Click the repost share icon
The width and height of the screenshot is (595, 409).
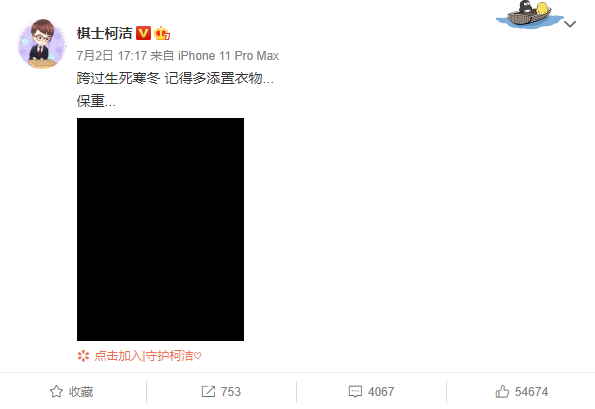[208, 392]
